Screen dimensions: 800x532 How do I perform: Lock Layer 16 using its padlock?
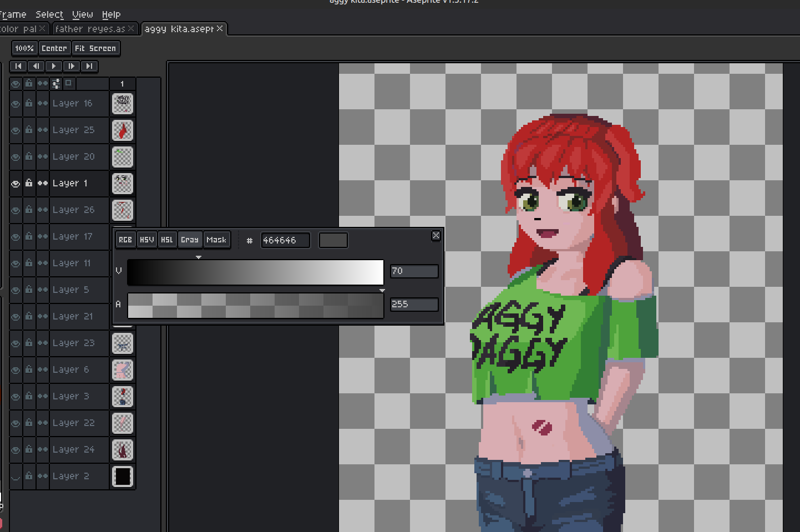29,103
